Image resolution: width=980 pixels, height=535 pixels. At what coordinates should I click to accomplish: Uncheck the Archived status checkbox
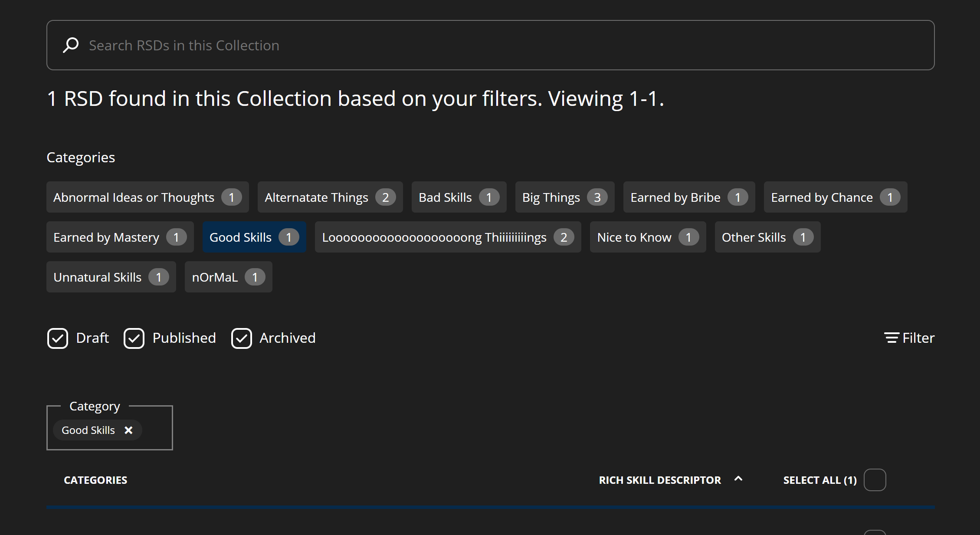pos(242,338)
